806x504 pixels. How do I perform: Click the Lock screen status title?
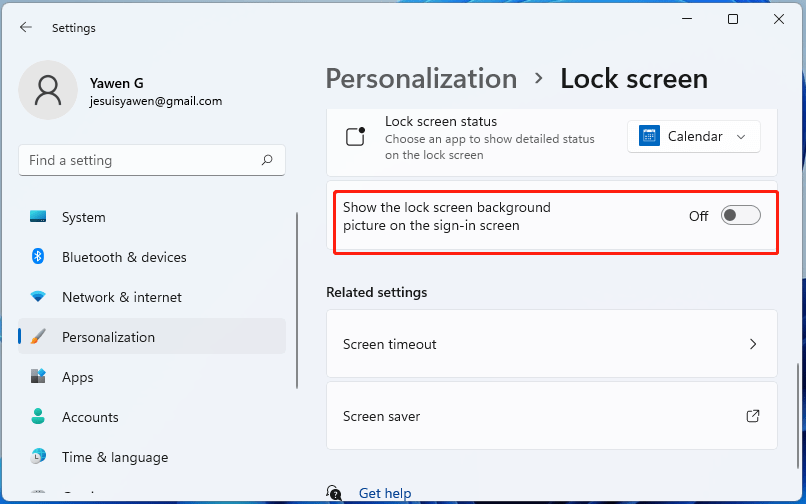(441, 121)
